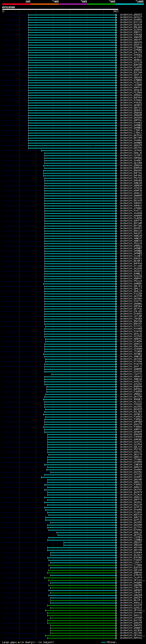This screenshot has height=644, width=146.
Task: Click hit label UniRef100_P38563
Action: 131,417
